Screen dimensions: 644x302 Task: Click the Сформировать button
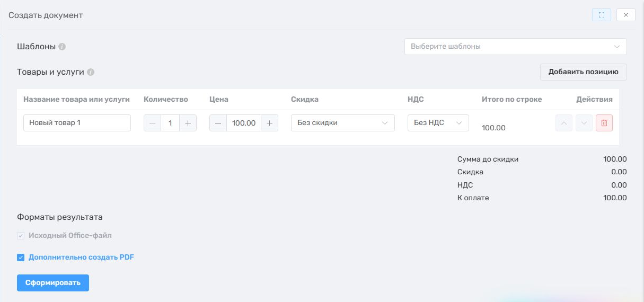pyautogui.click(x=53, y=283)
